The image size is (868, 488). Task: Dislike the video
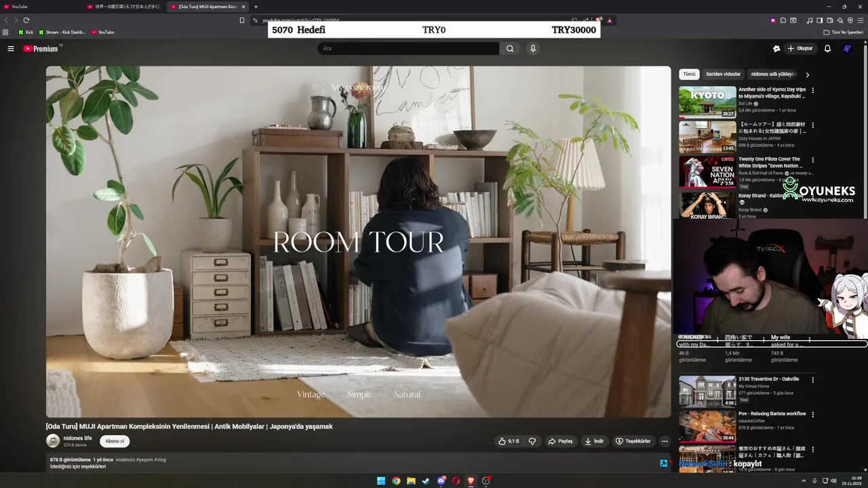click(x=532, y=441)
